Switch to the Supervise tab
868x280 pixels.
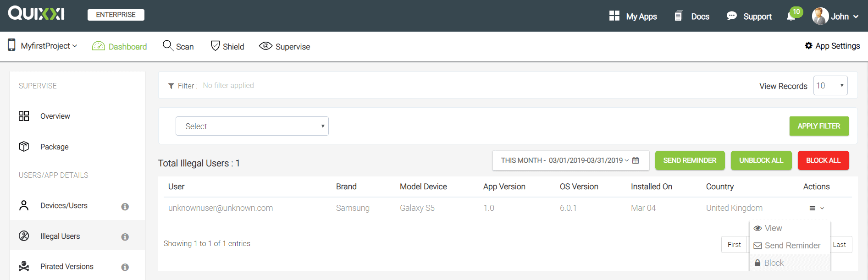[x=293, y=47]
